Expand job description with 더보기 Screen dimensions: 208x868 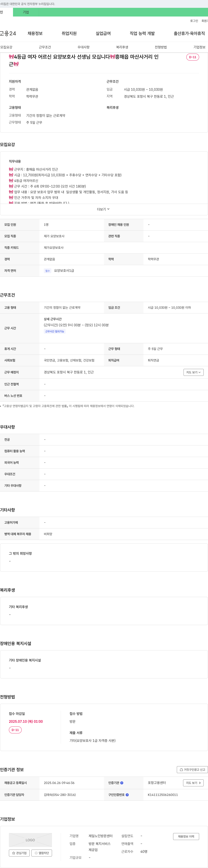[x=103, y=209]
